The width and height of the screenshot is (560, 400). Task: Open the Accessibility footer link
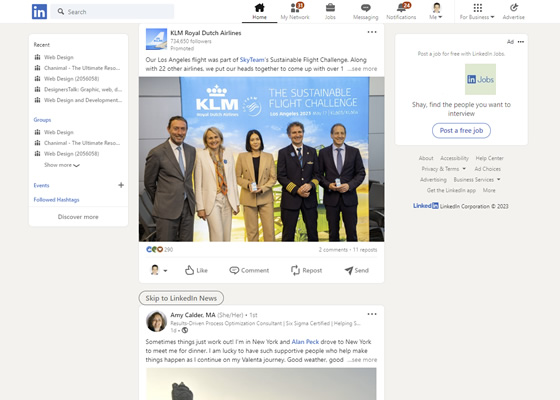point(454,158)
